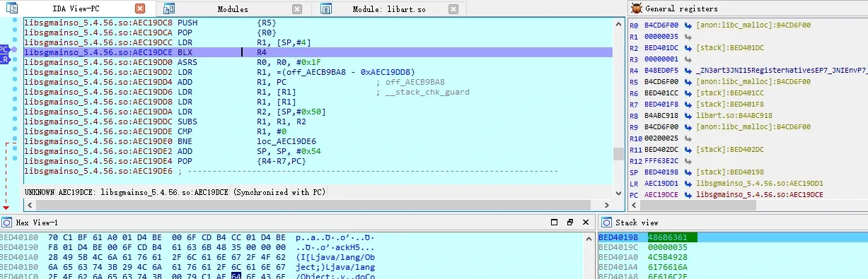Close the Modules tab

[297, 9]
